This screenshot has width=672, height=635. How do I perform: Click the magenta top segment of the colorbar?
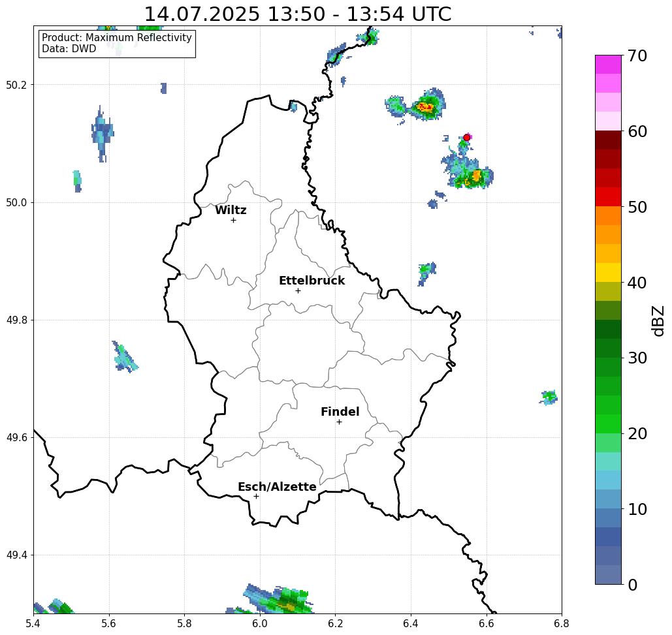pos(608,65)
